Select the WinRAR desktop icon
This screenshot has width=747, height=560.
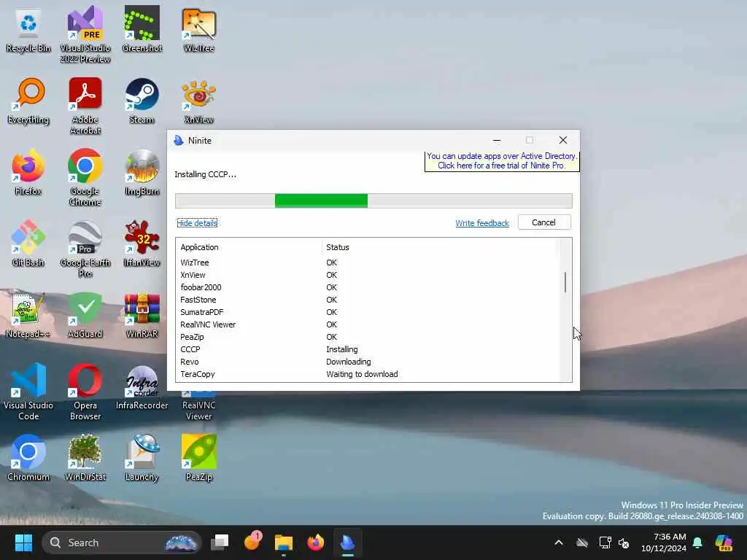click(142, 315)
